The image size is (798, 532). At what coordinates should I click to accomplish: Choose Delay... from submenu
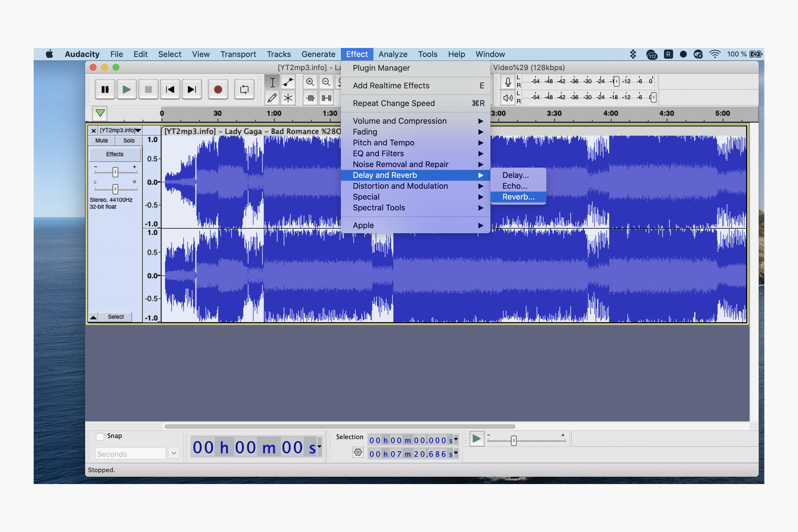click(x=518, y=175)
